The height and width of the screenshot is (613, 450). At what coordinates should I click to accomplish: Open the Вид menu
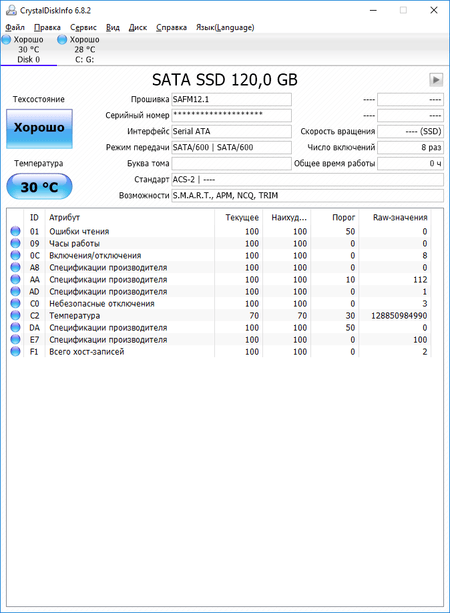(113, 27)
